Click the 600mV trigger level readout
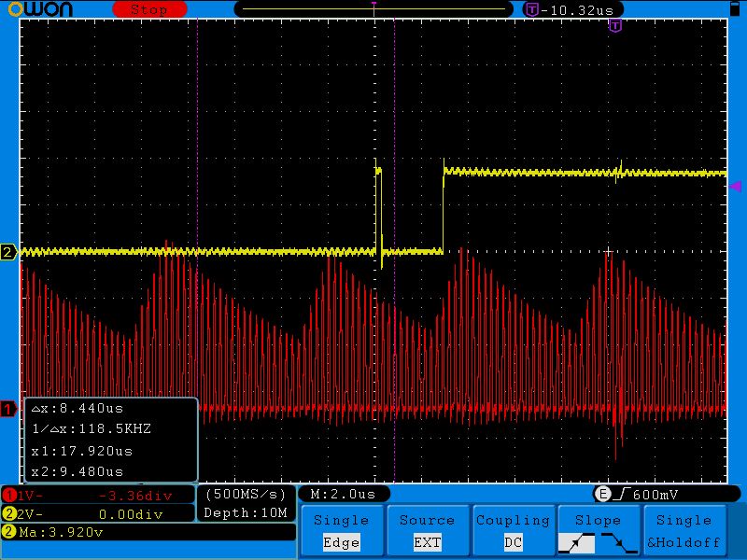The image size is (747, 560). click(655, 496)
